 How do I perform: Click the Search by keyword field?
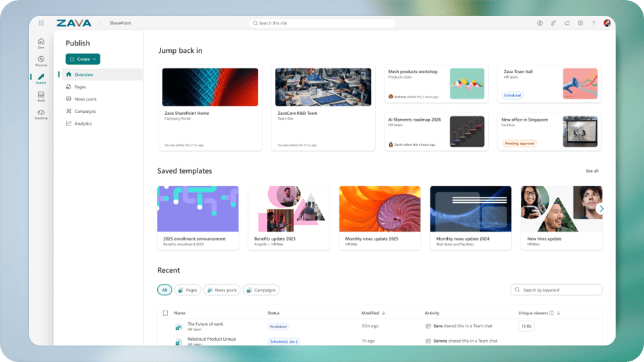click(x=556, y=290)
